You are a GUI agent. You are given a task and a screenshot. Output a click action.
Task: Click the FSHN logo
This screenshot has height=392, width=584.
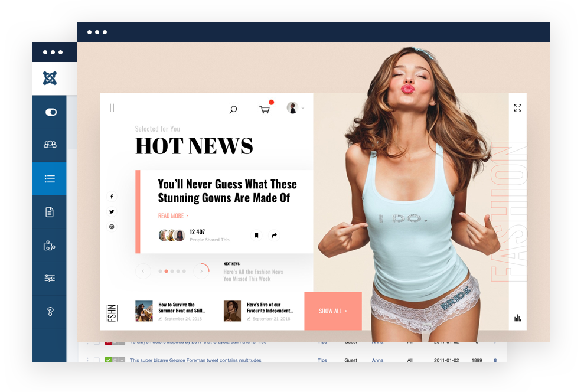pos(112,313)
